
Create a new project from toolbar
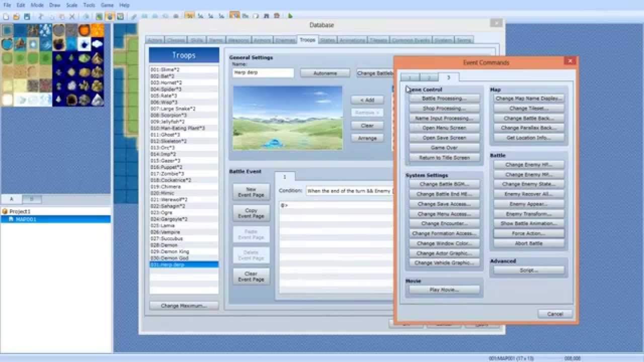coord(7,17)
